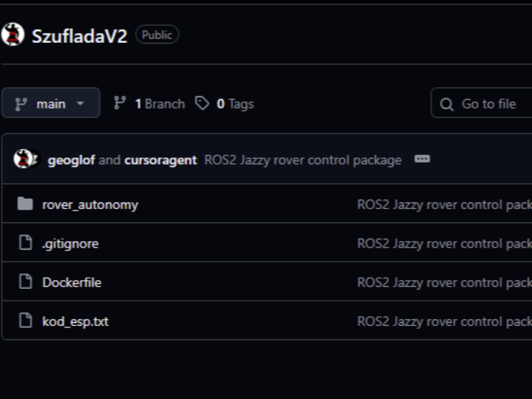This screenshot has height=399, width=532.
Task: Open cursoragent's profile link
Action: tap(160, 160)
